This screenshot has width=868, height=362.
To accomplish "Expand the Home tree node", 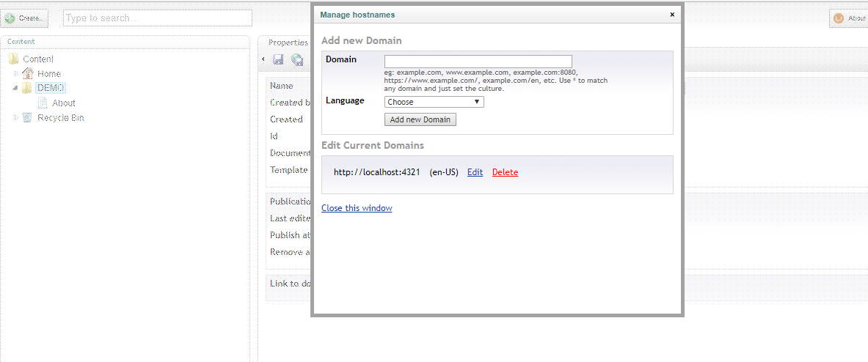I will (16, 73).
